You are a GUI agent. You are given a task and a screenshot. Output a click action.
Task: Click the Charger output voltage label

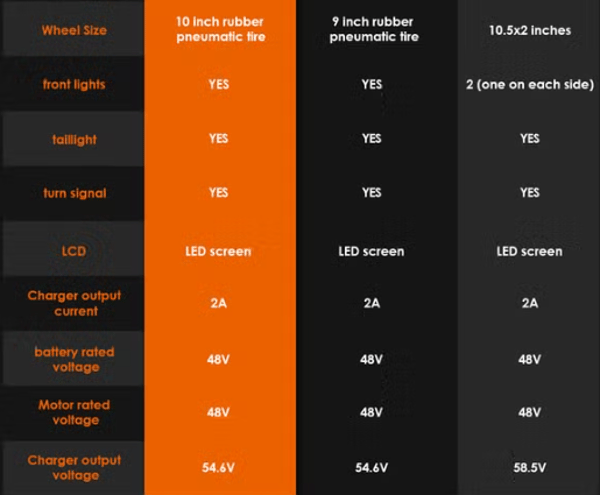coord(74,467)
